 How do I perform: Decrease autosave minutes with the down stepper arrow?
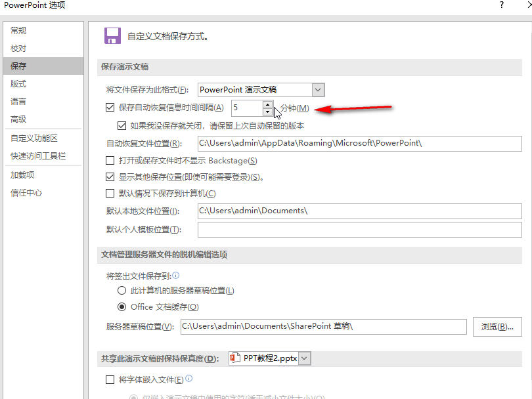[x=267, y=112]
